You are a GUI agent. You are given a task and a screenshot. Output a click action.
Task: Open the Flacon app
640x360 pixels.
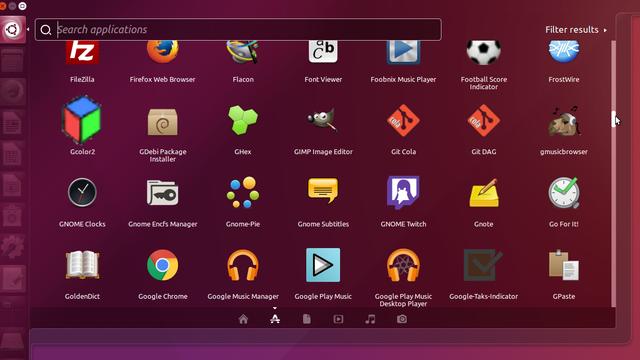(243, 53)
